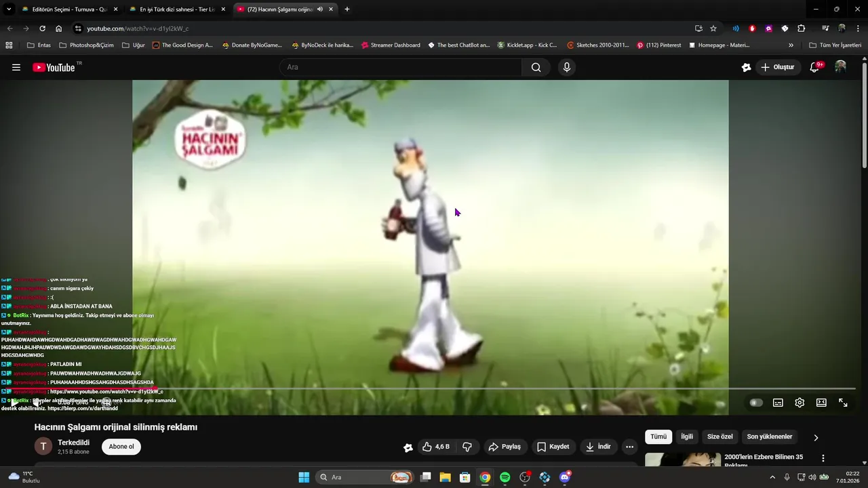868x488 pixels.
Task: Open Discord from the taskbar
Action: [565, 477]
